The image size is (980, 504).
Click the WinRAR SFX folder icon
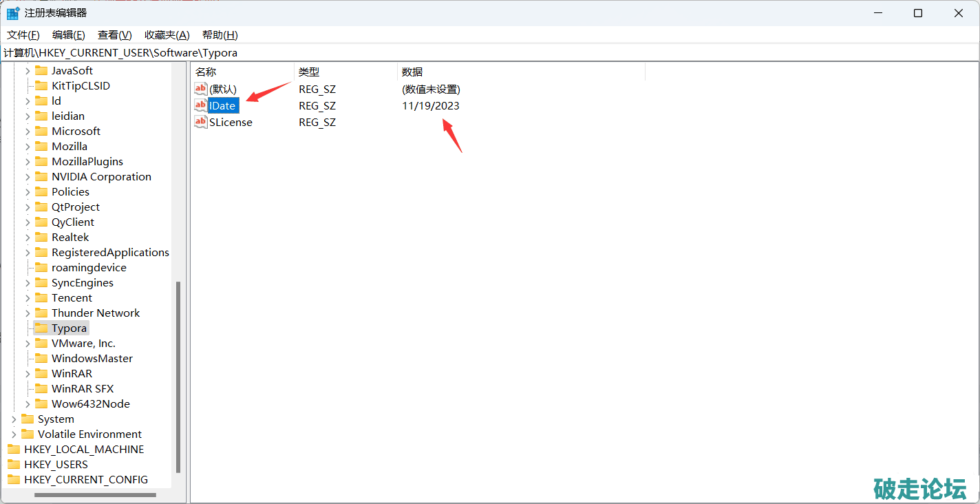click(41, 388)
